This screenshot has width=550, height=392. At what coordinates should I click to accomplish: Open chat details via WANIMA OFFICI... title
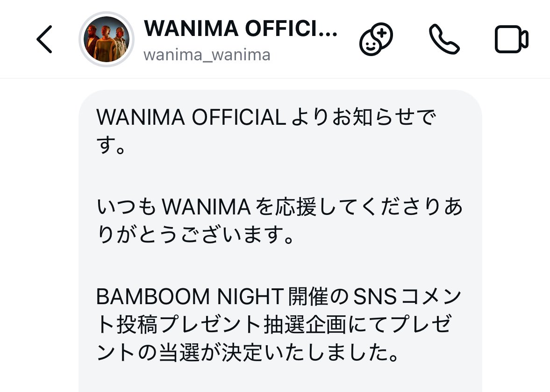pyautogui.click(x=241, y=28)
